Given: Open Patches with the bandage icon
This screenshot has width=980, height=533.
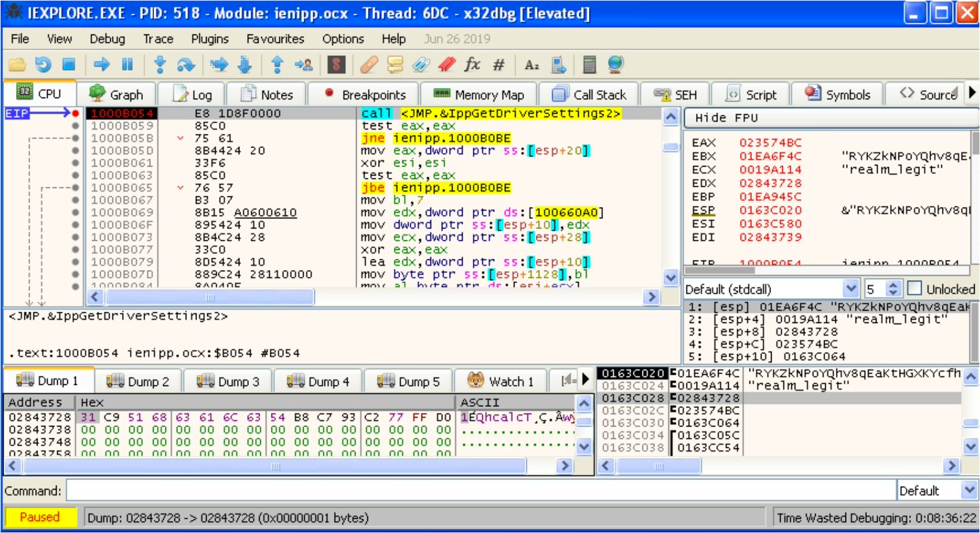Looking at the screenshot, I should (369, 64).
